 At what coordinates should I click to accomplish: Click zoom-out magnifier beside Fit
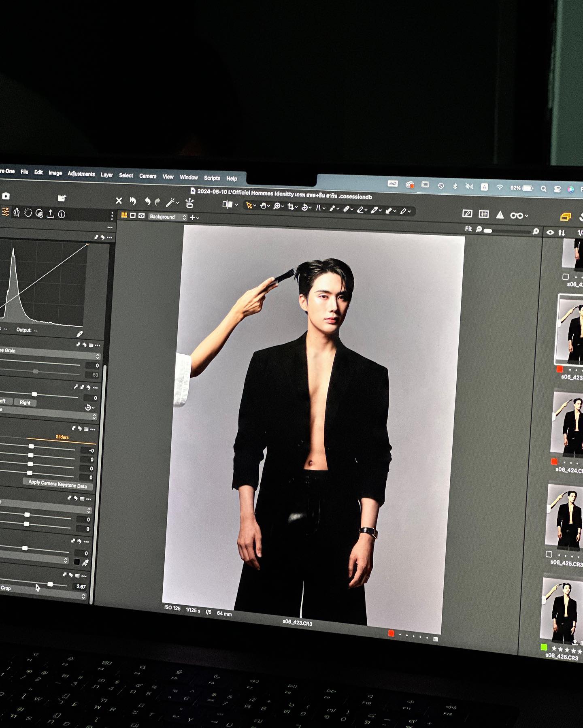(479, 229)
